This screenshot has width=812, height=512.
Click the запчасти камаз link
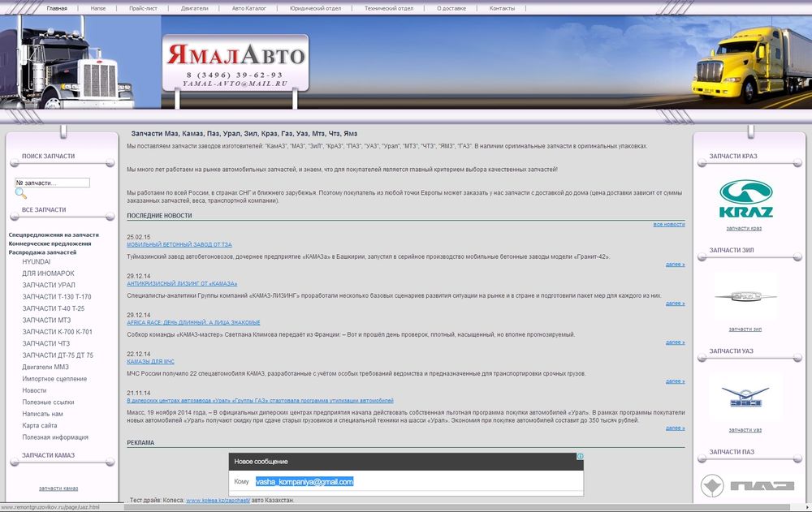[58, 488]
